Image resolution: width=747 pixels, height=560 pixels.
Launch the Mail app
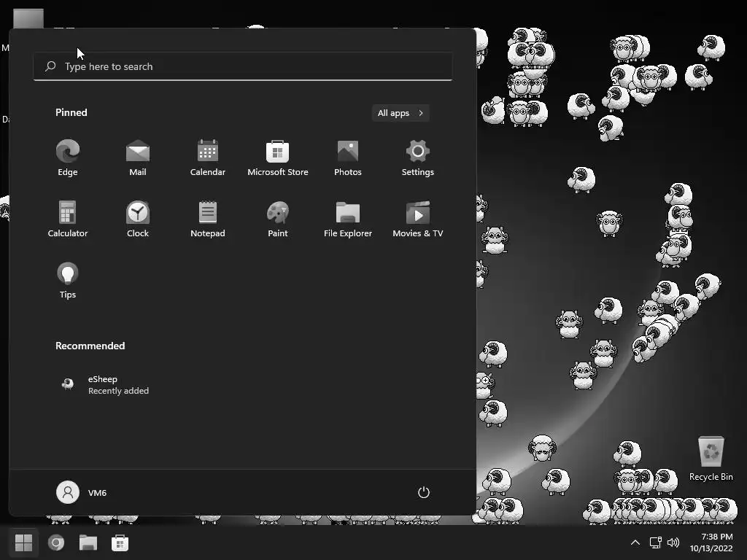[138, 158]
